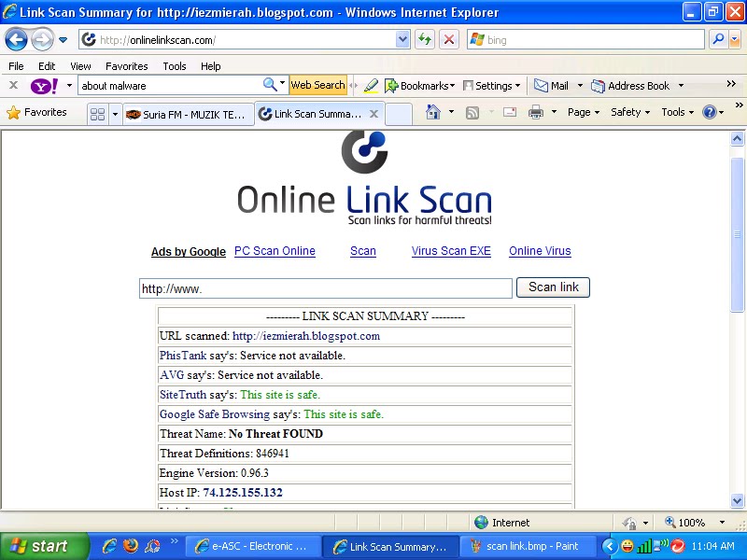747x560 pixels.
Task: Open the PC Scan Online ad link
Action: click(x=275, y=251)
